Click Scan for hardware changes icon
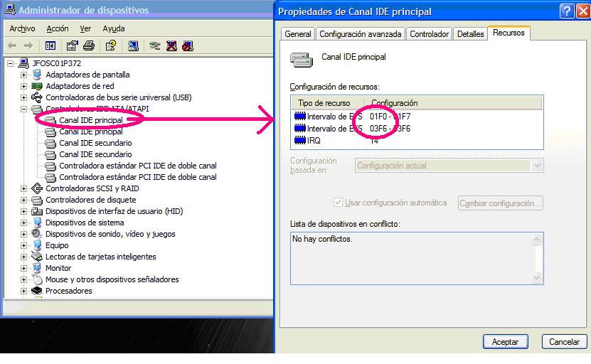Screen dimensions: 591x364 click(x=133, y=46)
